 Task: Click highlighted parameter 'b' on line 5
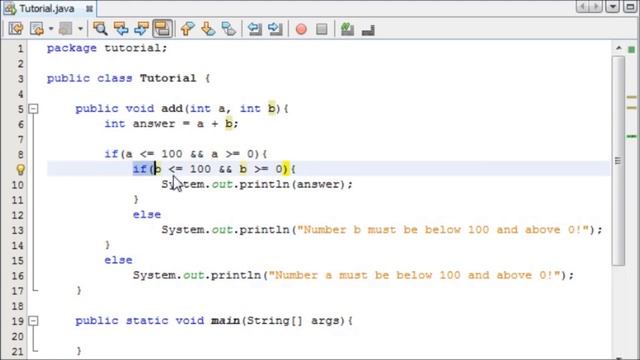271,109
